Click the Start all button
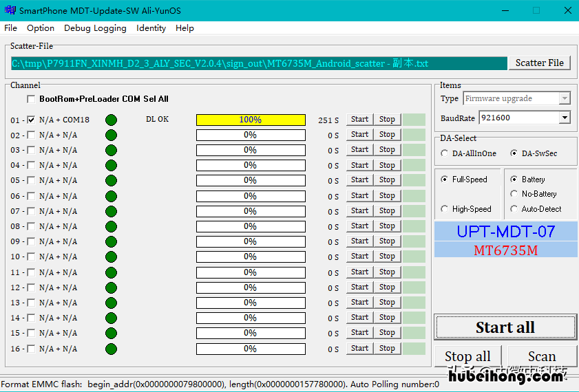Viewport: 579px width, 392px height. tap(505, 327)
